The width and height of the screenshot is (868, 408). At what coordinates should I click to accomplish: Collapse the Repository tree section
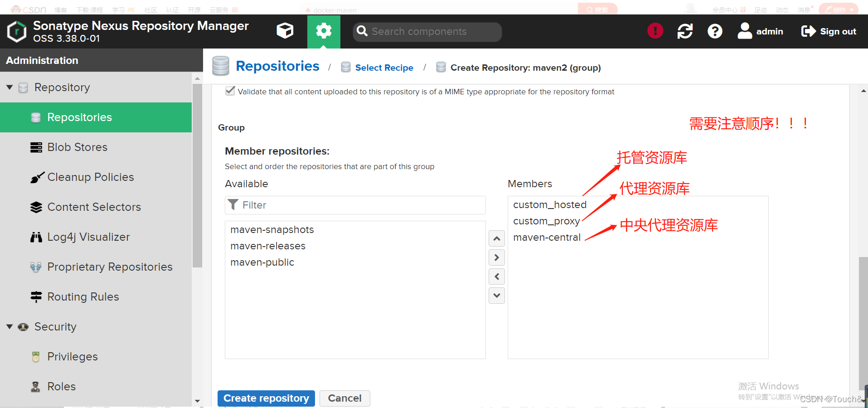tap(10, 87)
